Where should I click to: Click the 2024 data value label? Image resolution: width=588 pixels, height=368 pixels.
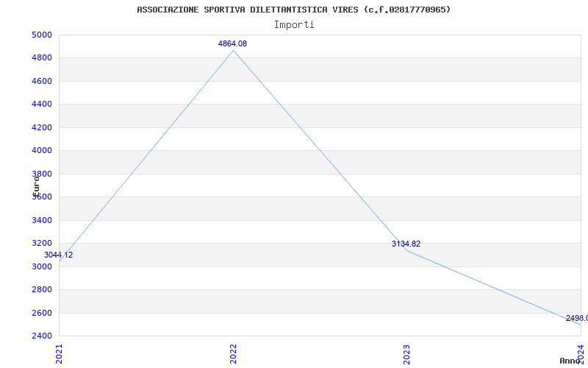pos(577,319)
